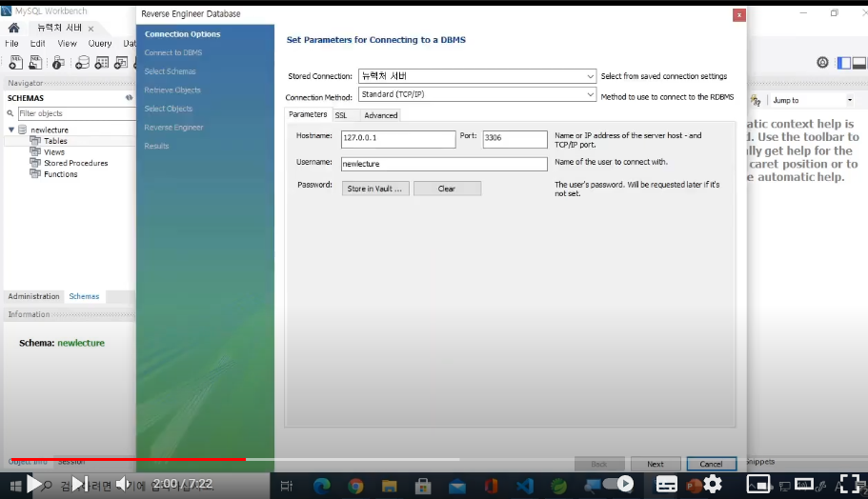
Task: Click the Store in Vault button
Action: click(x=375, y=189)
